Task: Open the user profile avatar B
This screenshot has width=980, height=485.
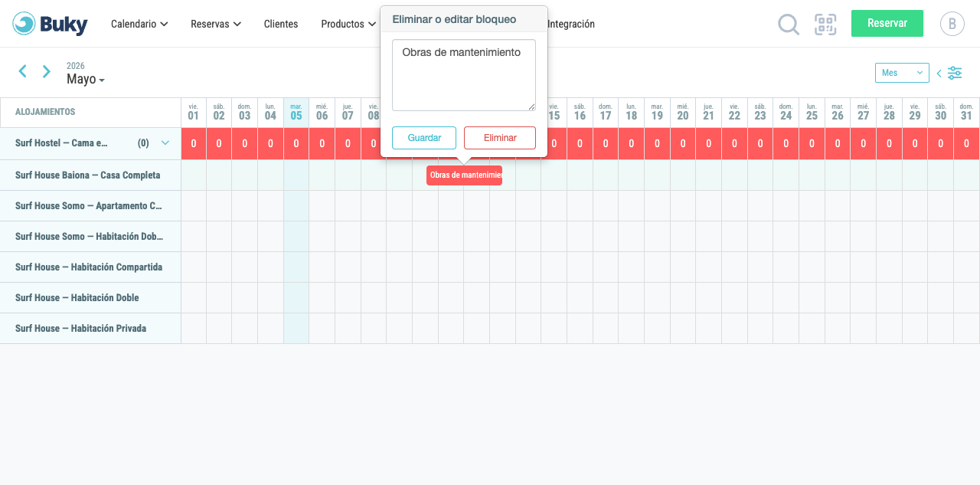Action: point(952,24)
